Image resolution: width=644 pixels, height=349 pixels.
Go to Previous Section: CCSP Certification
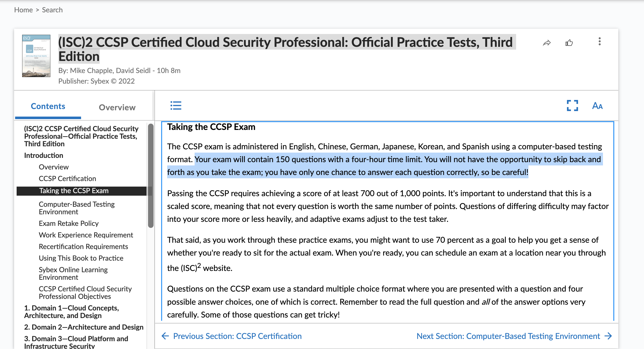click(237, 336)
